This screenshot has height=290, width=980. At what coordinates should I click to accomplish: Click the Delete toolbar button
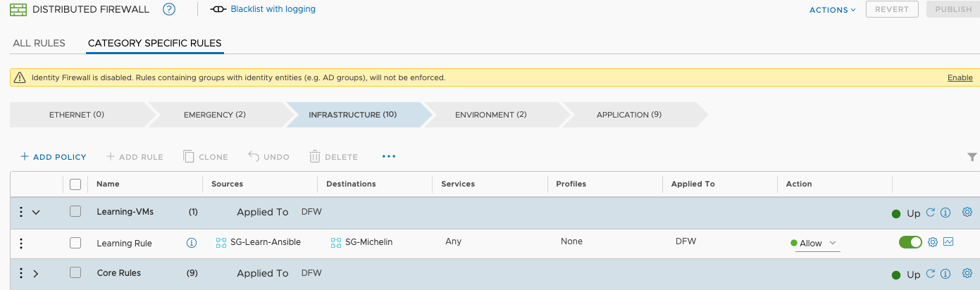[x=334, y=157]
